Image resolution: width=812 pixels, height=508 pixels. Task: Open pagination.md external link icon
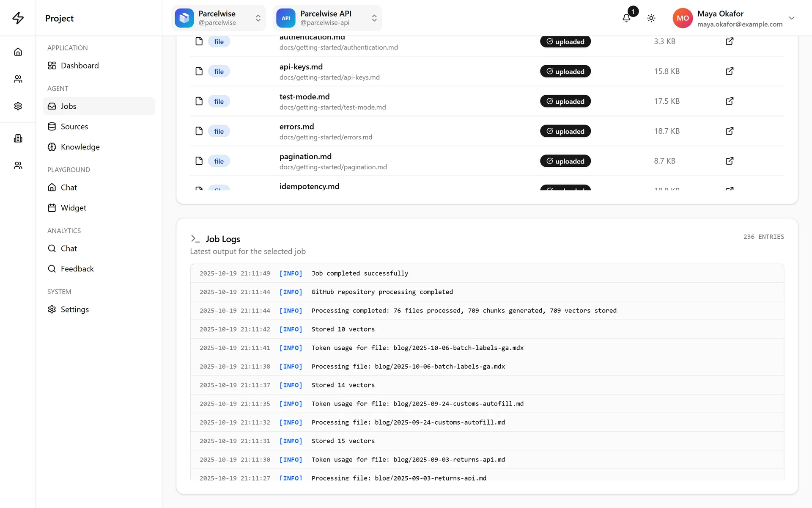click(x=730, y=161)
